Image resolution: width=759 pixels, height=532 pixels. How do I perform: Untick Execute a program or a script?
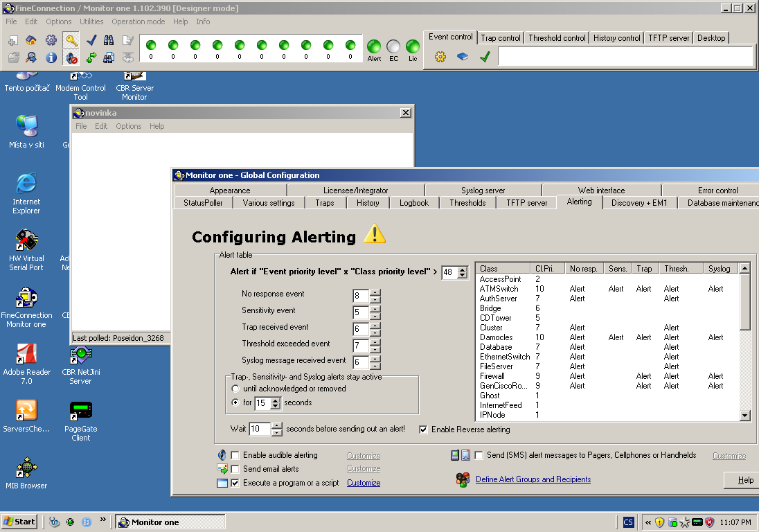coord(235,483)
